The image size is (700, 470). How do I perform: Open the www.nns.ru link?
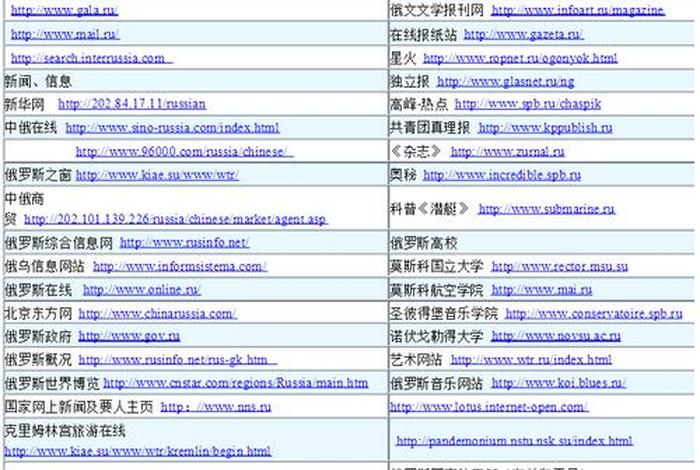pyautogui.click(x=216, y=407)
